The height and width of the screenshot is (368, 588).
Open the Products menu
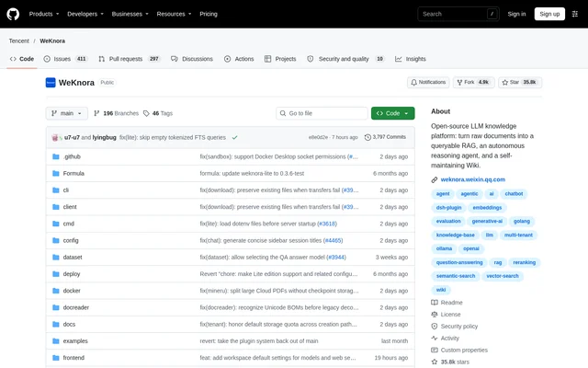coord(44,14)
